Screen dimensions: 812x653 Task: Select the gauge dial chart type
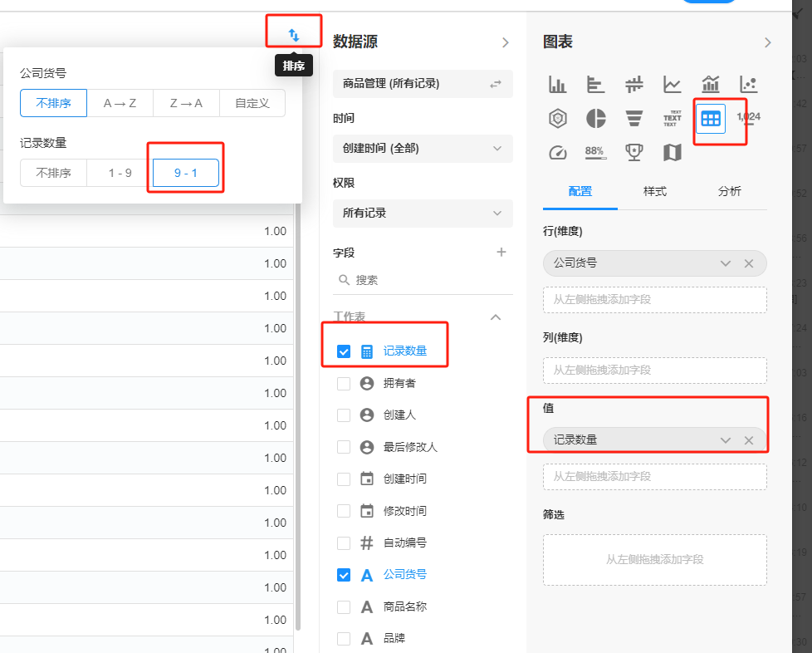[x=557, y=152]
